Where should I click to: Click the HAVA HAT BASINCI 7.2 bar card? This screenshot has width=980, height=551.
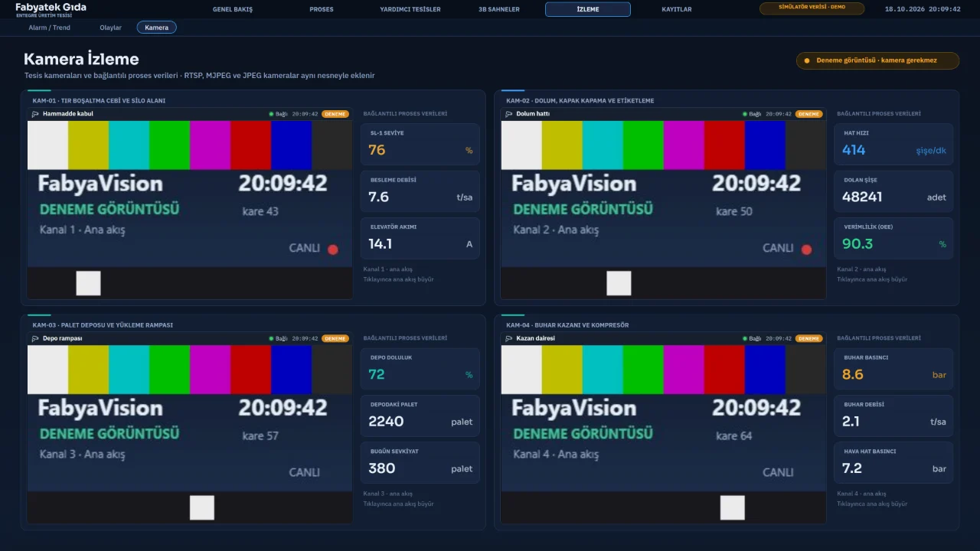(893, 462)
